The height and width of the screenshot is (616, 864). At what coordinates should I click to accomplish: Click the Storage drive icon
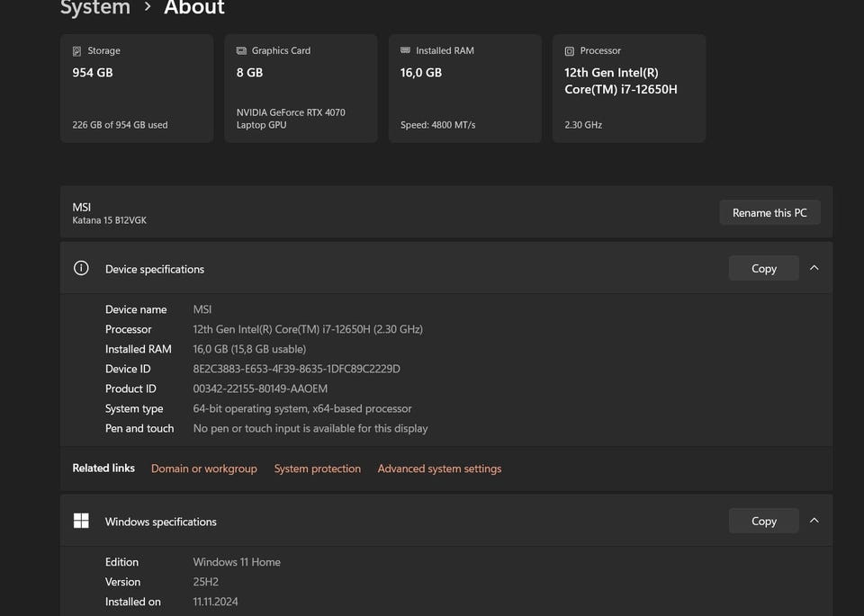point(76,51)
